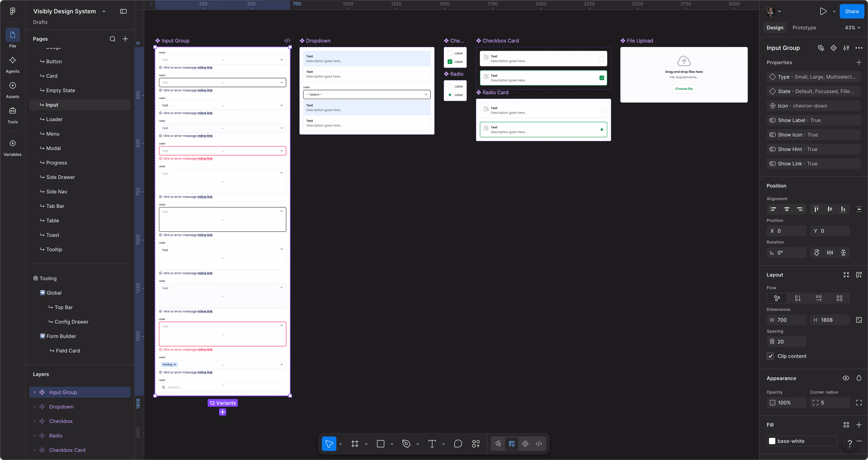The height and width of the screenshot is (460, 868).
Task: Toggle Show Hint boolean property
Action: (x=813, y=149)
